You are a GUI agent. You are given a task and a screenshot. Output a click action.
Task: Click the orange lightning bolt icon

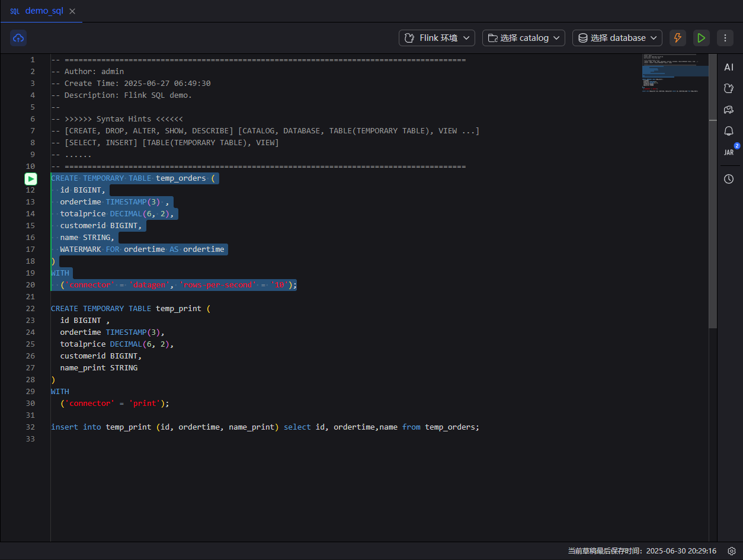677,38
